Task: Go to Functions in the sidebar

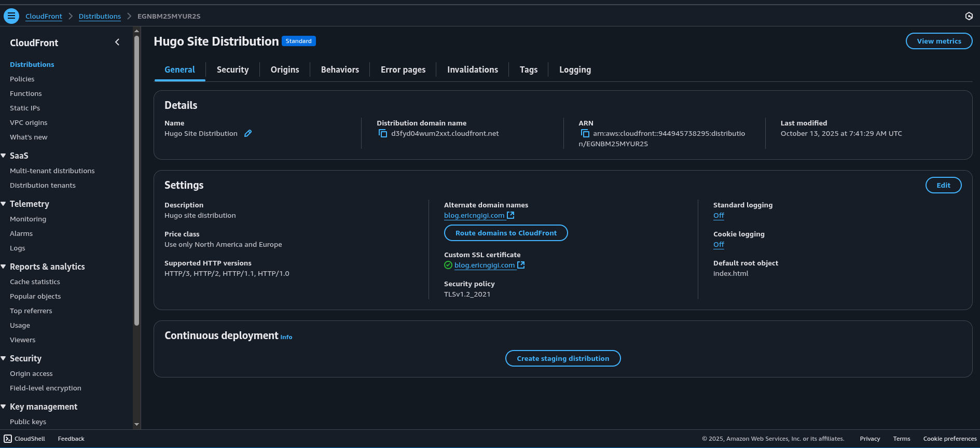Action: pos(25,93)
